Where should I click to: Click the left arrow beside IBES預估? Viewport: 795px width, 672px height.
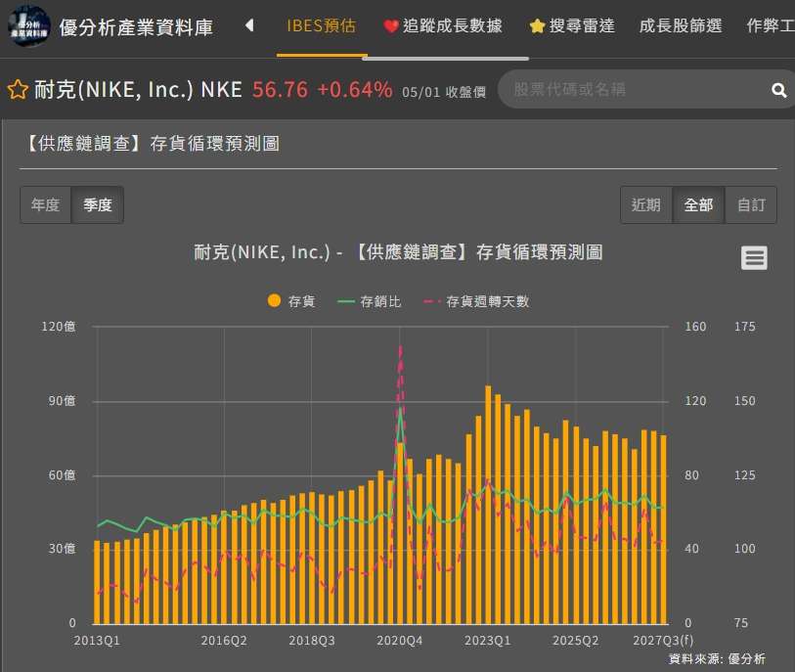click(x=249, y=24)
